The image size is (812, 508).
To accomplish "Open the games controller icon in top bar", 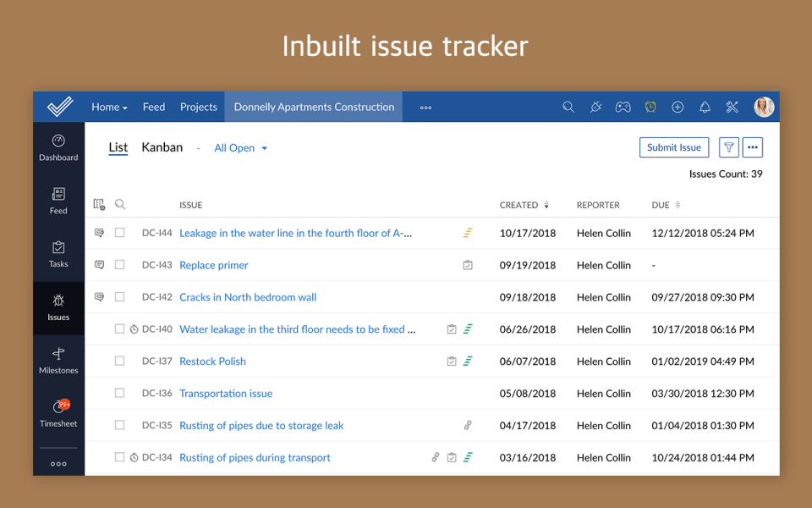I will click(x=623, y=107).
